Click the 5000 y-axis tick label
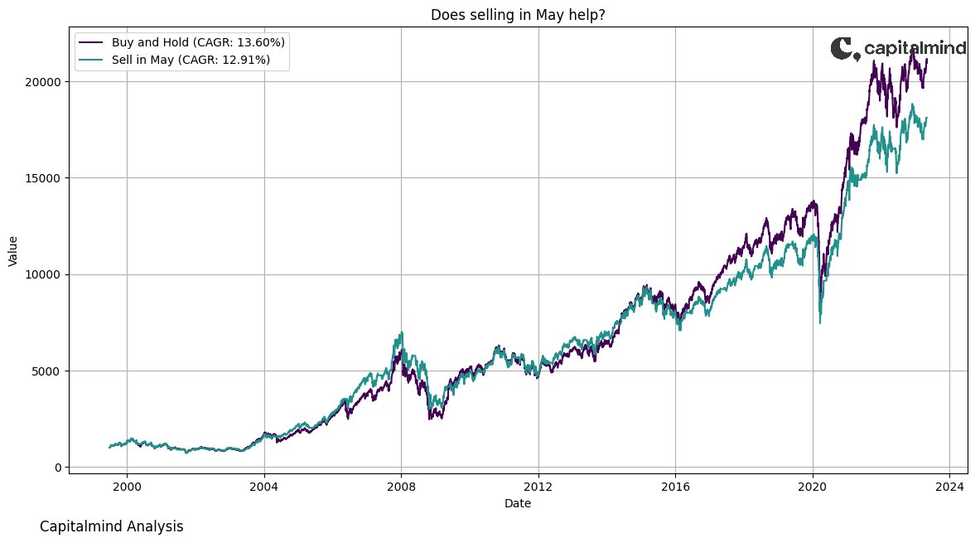 point(49,371)
